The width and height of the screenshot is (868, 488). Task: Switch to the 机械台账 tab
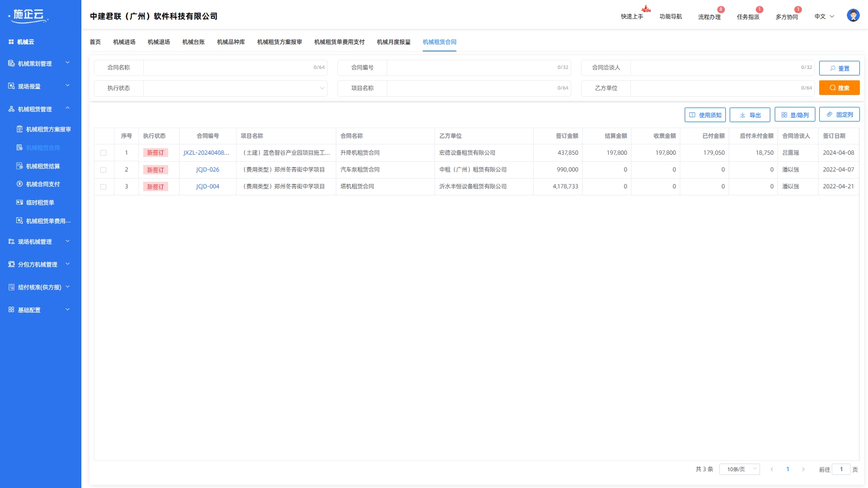pos(193,42)
